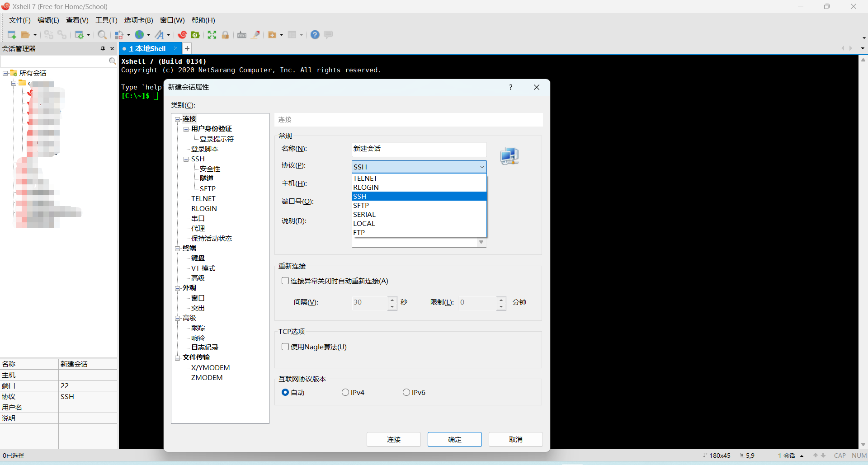868x465 pixels.
Task: Click the dialog help question mark
Action: (x=511, y=87)
